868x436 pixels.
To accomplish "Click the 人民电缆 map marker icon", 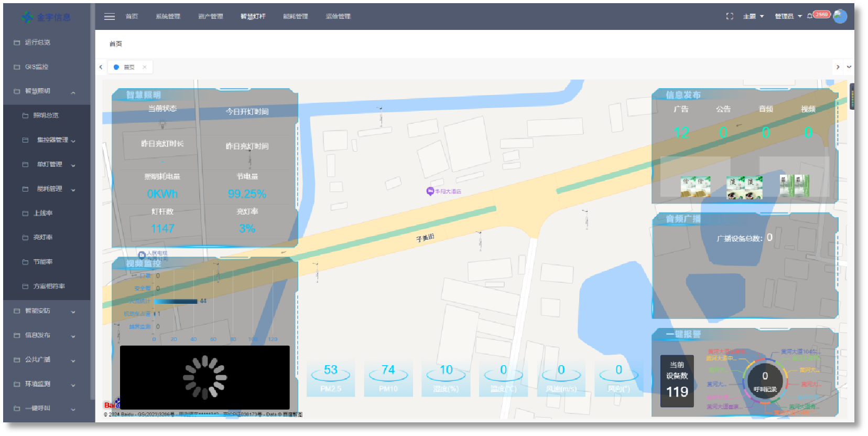I will pyautogui.click(x=142, y=255).
